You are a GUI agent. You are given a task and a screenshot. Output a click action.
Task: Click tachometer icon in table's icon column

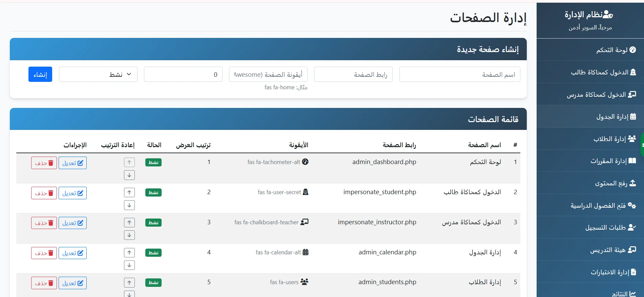point(305,162)
